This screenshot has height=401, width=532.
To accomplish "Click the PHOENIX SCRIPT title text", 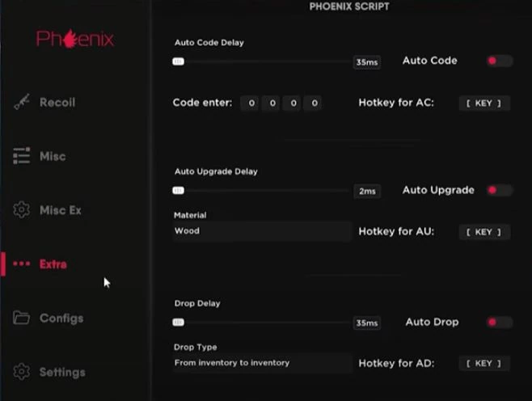I will [x=349, y=6].
